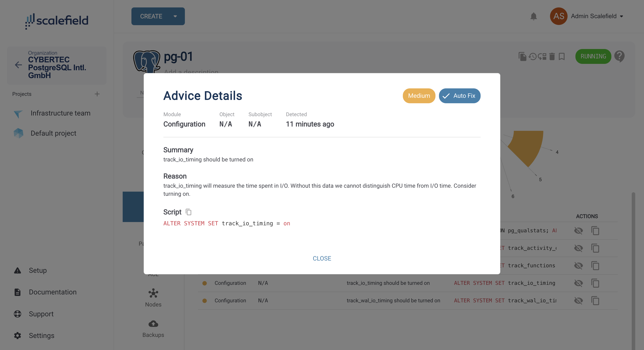This screenshot has height=350, width=644.
Task: Click the bookmark icon for pg-01
Action: (562, 56)
